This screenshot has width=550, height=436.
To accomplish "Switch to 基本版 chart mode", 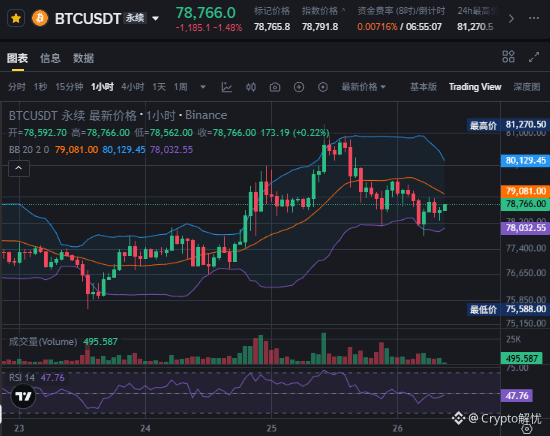I will [423, 87].
